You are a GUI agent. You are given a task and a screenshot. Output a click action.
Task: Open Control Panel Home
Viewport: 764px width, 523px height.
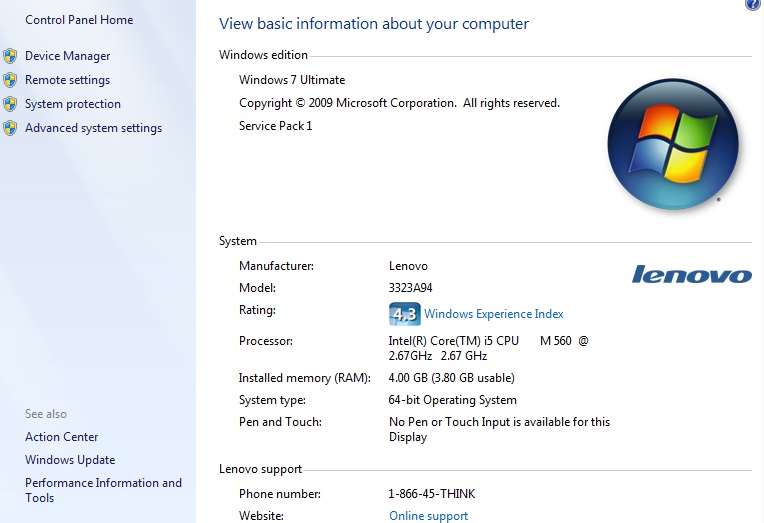point(79,20)
